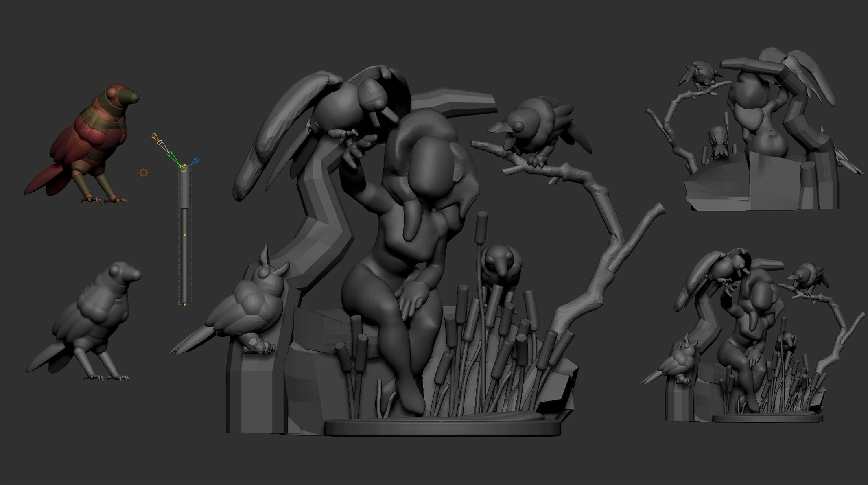Click the orange point at cylinder bottom
Screen dimensions: 868x485
click(184, 304)
